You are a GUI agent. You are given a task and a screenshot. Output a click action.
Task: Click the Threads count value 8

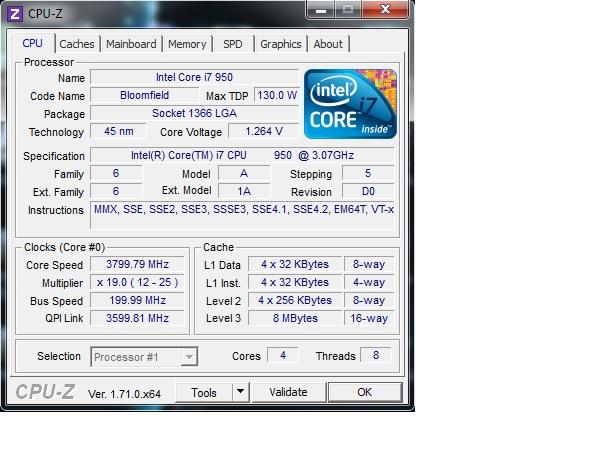pos(376,355)
